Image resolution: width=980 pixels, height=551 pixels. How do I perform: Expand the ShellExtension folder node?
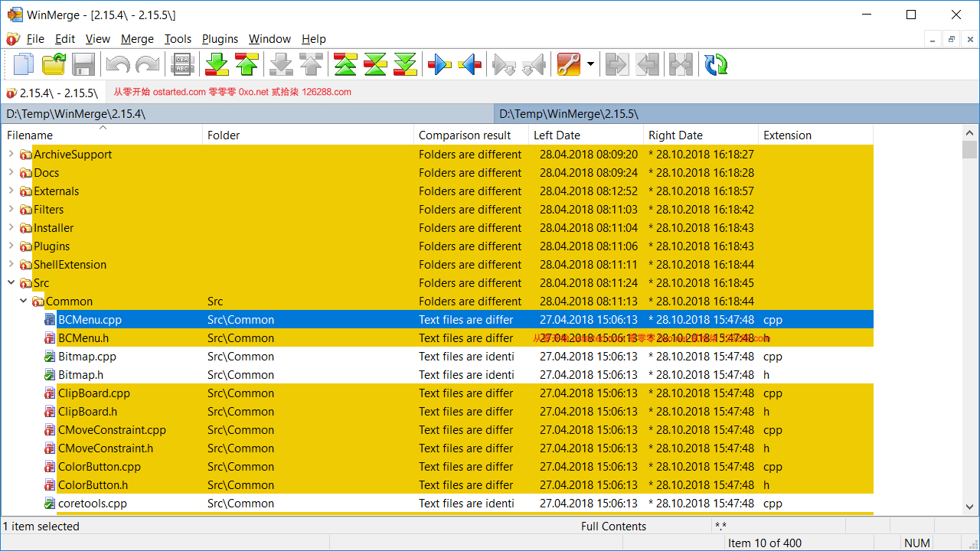[11, 264]
